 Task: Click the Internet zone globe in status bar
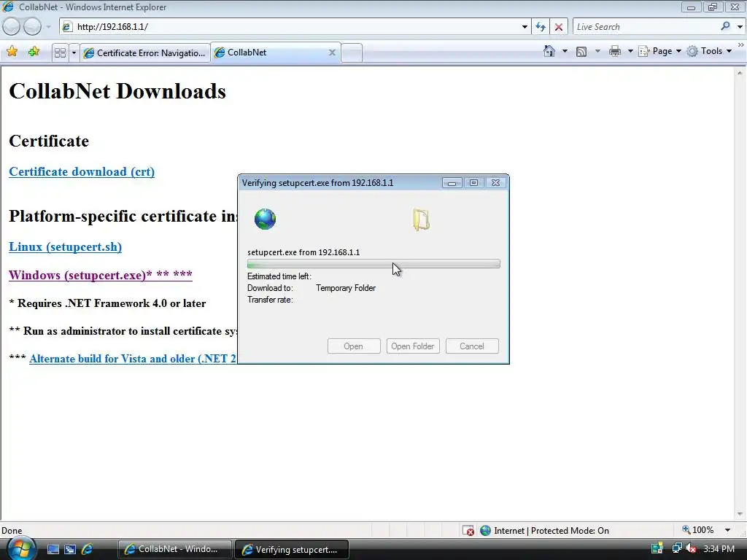(x=485, y=531)
